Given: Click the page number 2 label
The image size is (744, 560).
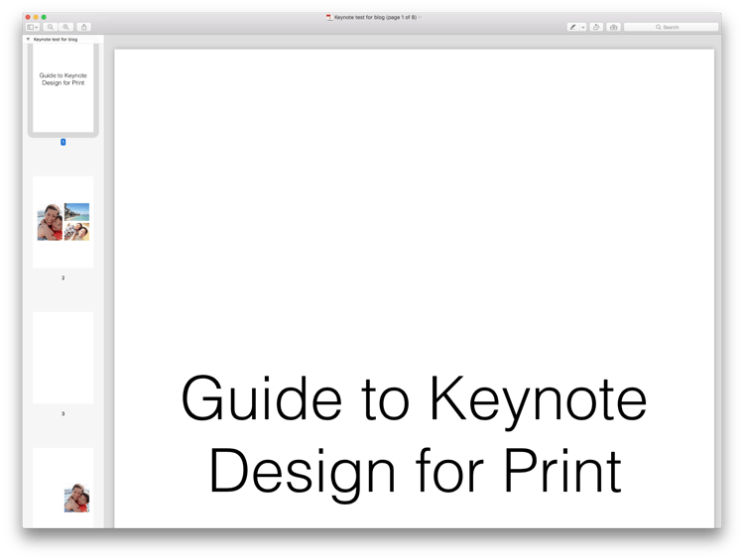Looking at the screenshot, I should coord(63,278).
